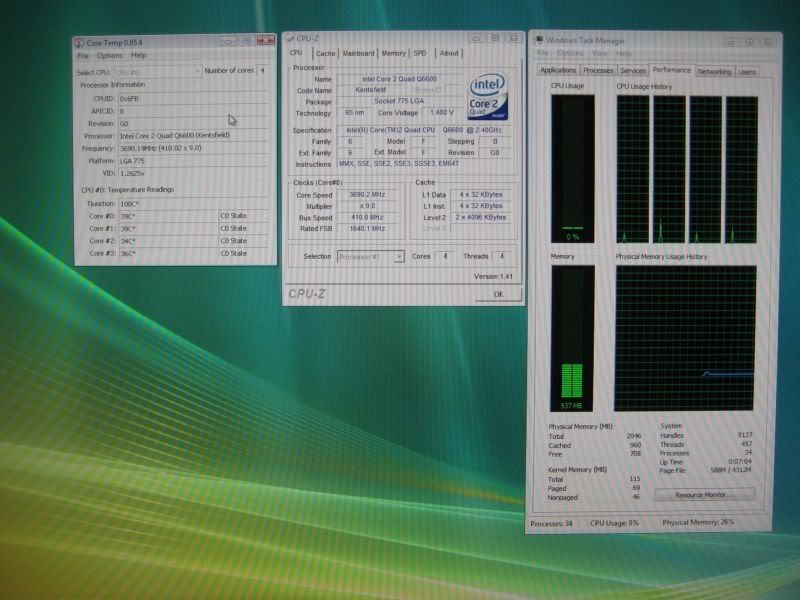Click the Rated FSB value 1640.1 MHz
This screenshot has width=800, height=600.
[367, 229]
